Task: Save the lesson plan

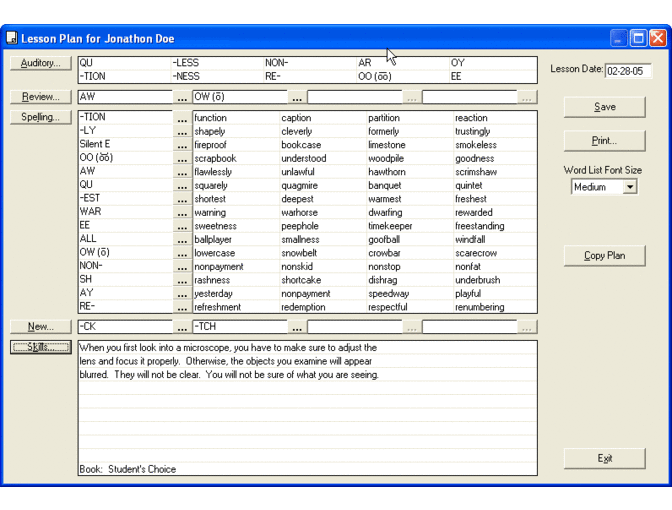Action: click(x=604, y=107)
